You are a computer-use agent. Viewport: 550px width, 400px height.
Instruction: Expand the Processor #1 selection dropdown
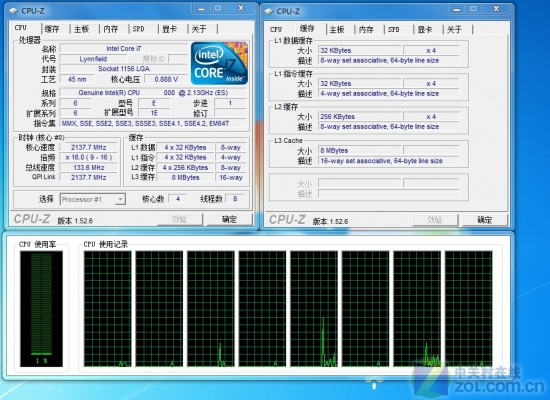tap(120, 199)
